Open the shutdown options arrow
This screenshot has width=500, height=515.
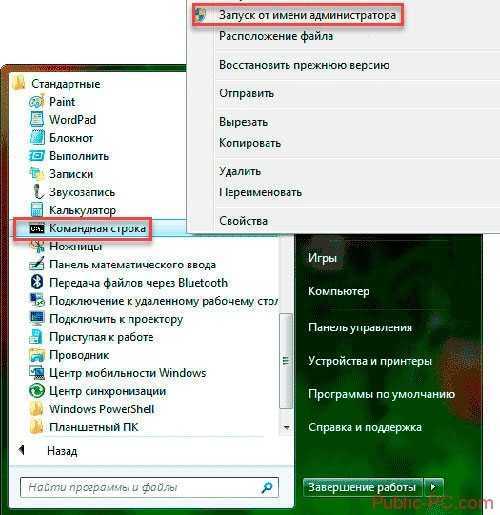[433, 487]
